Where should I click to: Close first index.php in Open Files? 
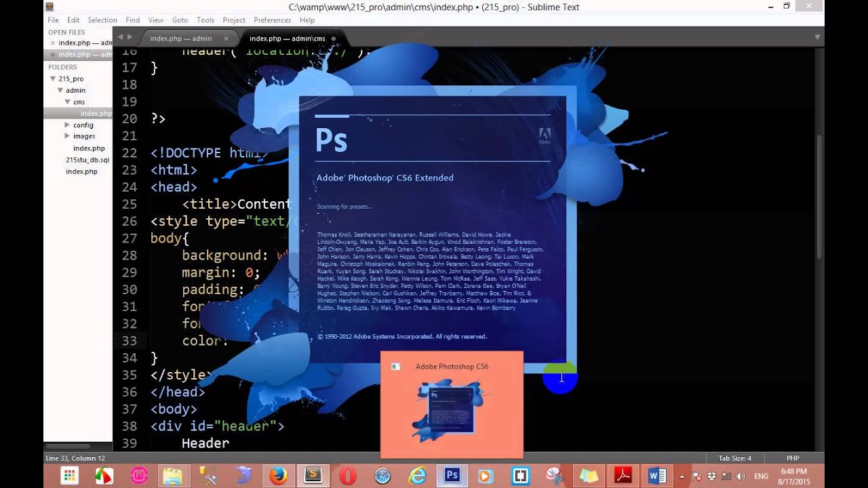[53, 43]
